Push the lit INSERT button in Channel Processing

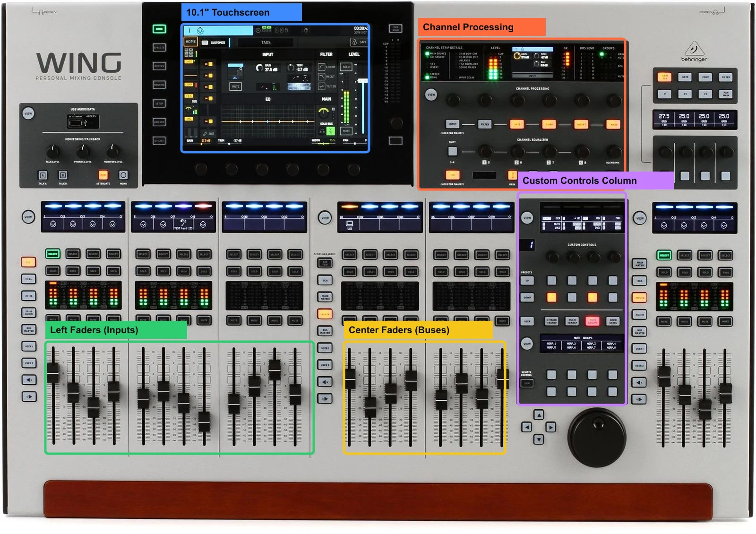coord(581,124)
